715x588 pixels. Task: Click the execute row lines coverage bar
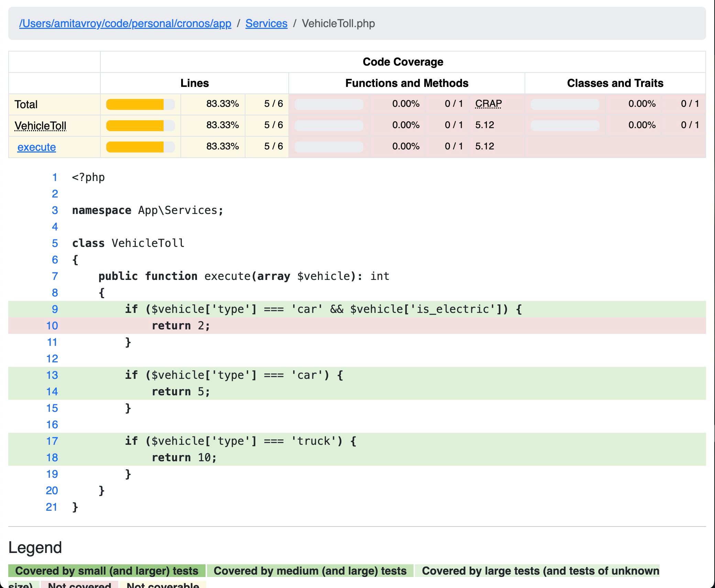140,147
